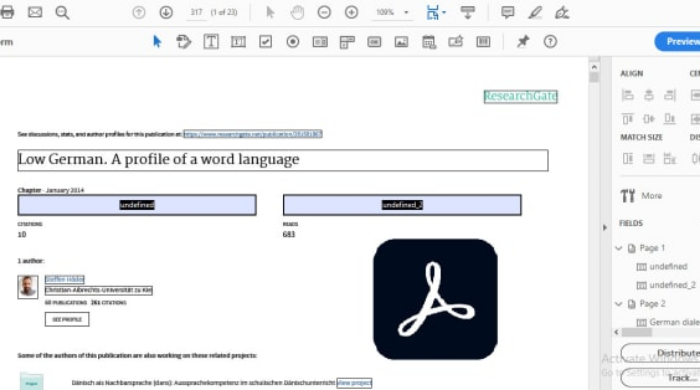The height and width of the screenshot is (390, 700).
Task: Add a second text field type tool
Action: (238, 41)
